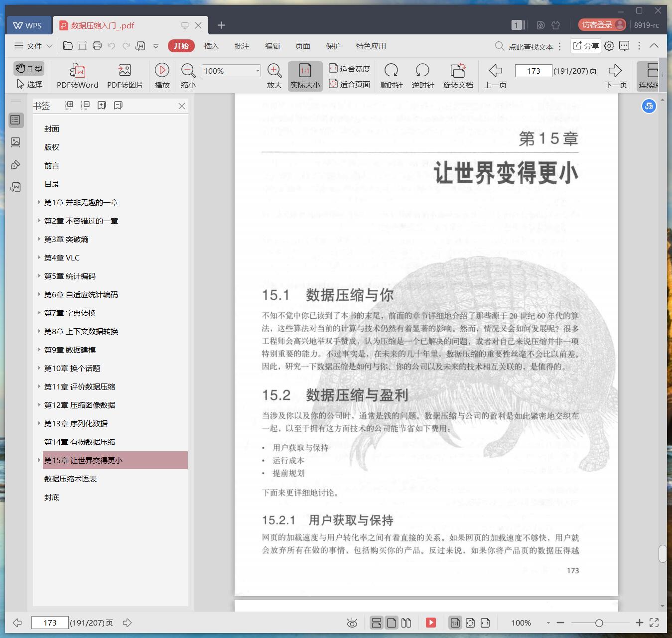The height and width of the screenshot is (638, 672).
Task: Click the 点此查找文本 search box
Action: 524,46
